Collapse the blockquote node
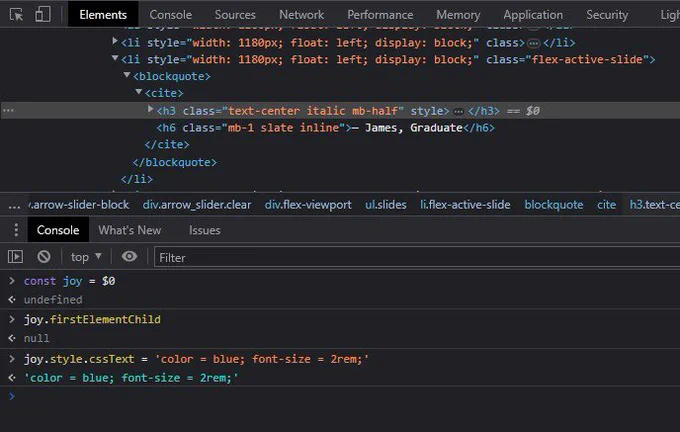 coord(127,75)
